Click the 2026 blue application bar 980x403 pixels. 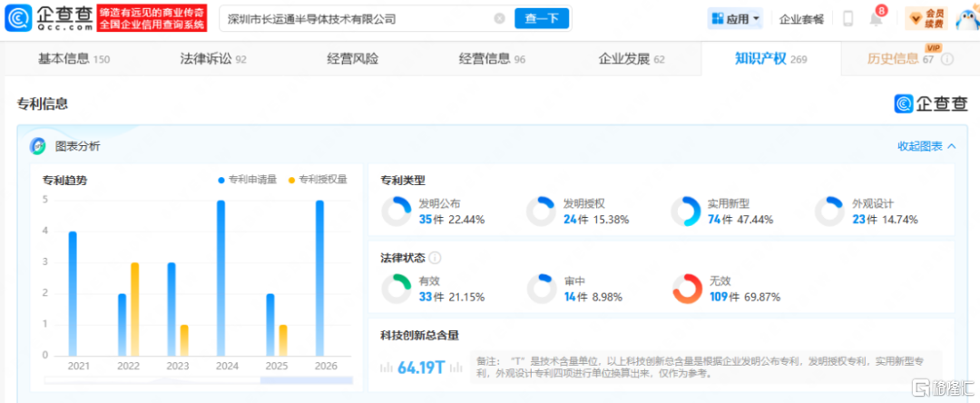click(x=320, y=278)
